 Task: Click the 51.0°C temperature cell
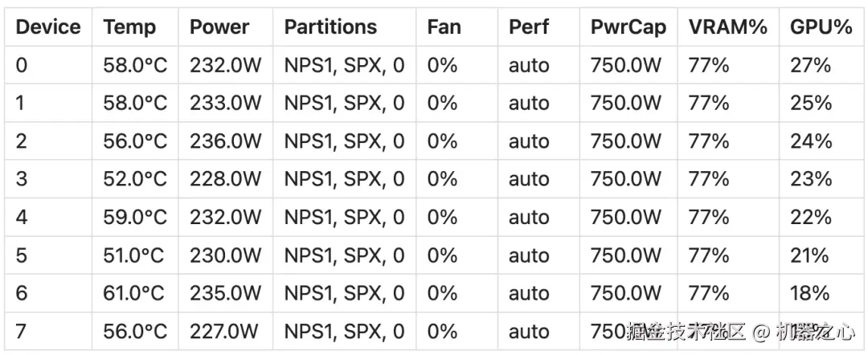tap(133, 255)
